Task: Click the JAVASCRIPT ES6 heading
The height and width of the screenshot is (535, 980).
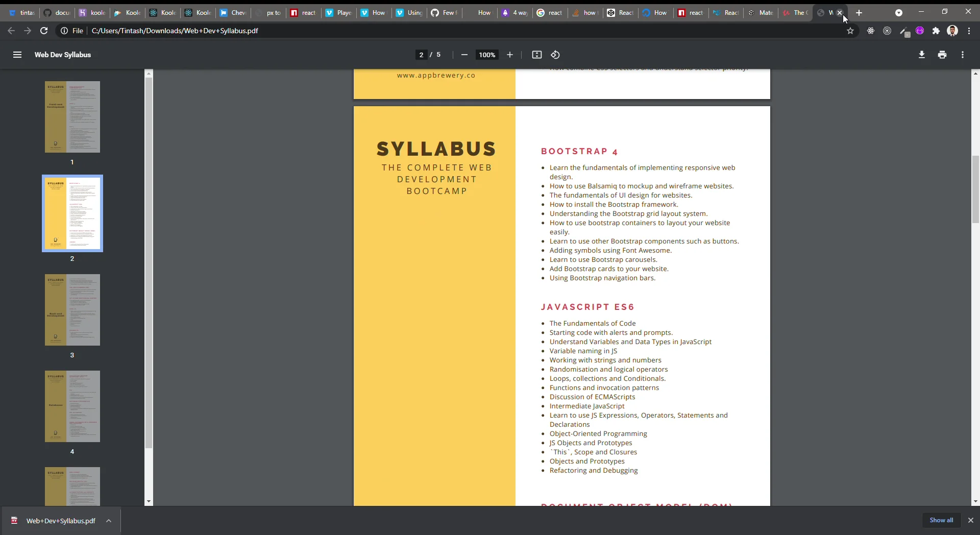Action: pos(587,307)
